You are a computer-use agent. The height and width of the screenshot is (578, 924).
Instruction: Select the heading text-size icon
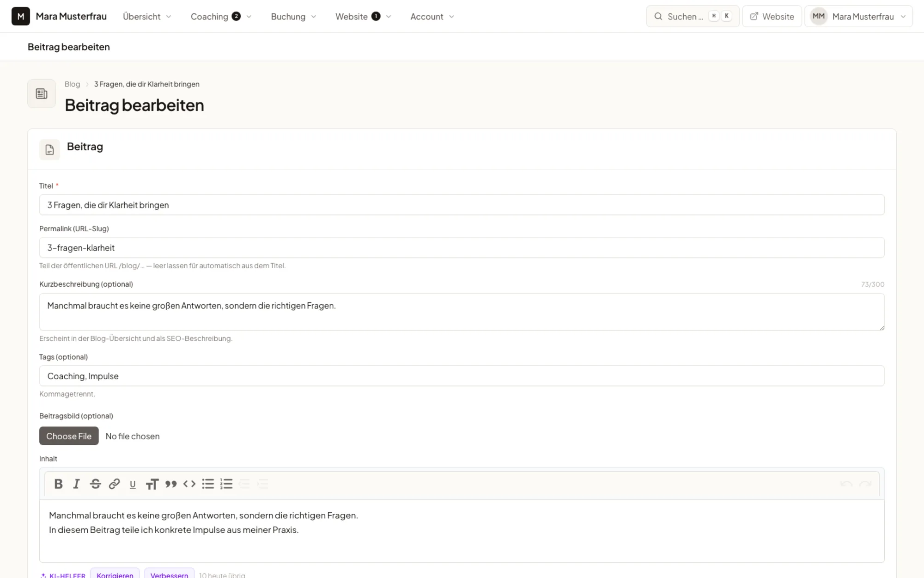[152, 484]
